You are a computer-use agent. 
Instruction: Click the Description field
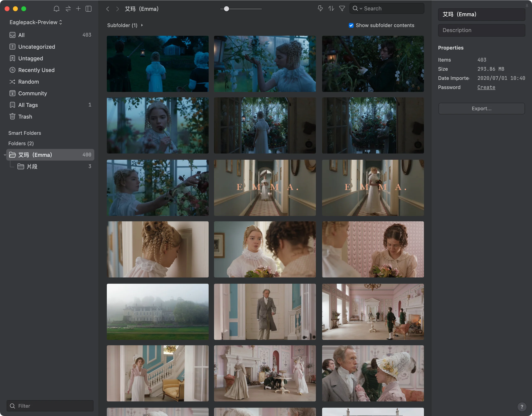(481, 30)
